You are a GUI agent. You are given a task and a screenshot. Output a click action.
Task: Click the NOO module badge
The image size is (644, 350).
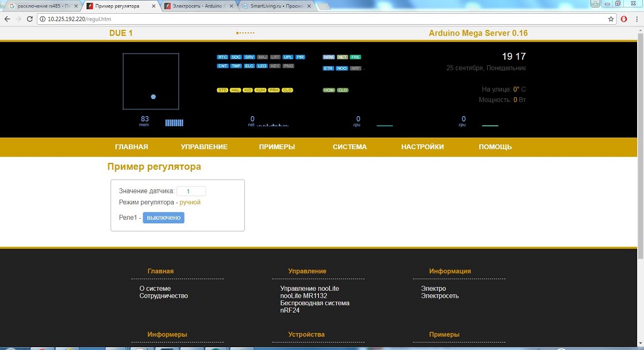[x=342, y=69]
